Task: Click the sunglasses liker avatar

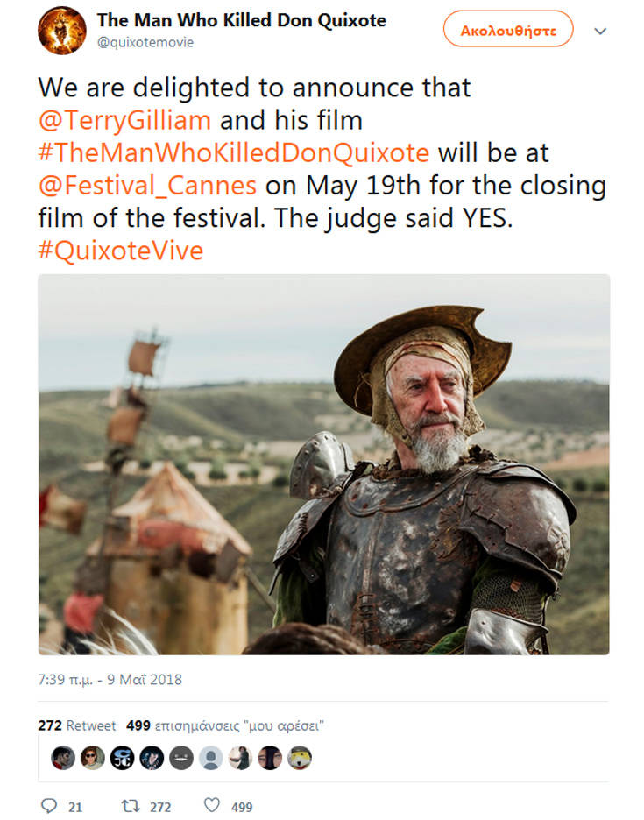Action: tap(93, 758)
